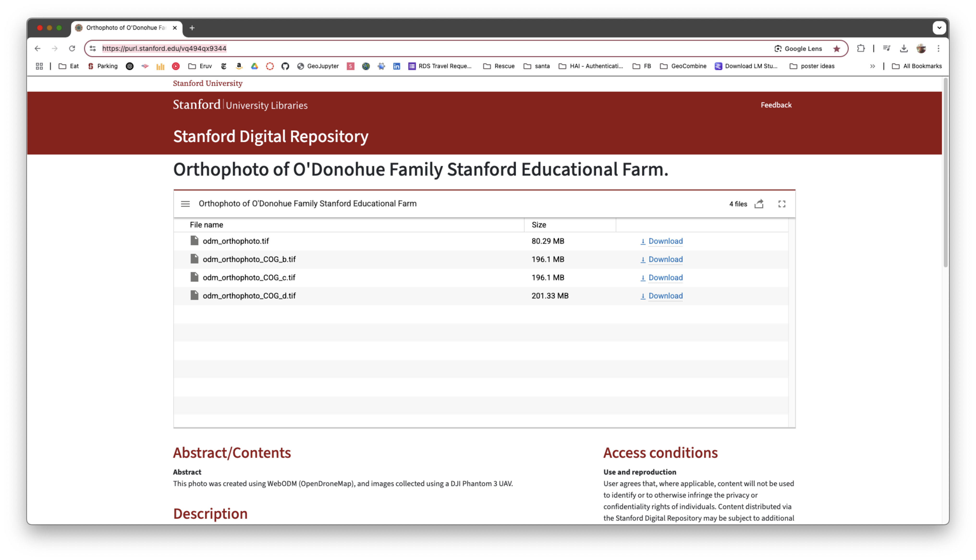Viewport: 976px width, 560px height.
Task: Open the All Bookmarks folder
Action: pos(917,66)
